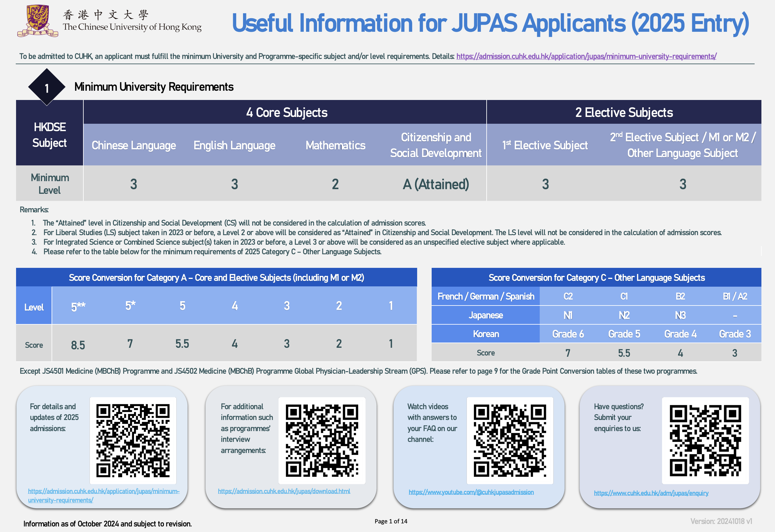
Task: Click the QR code for FAQ videos channel
Action: (509, 440)
